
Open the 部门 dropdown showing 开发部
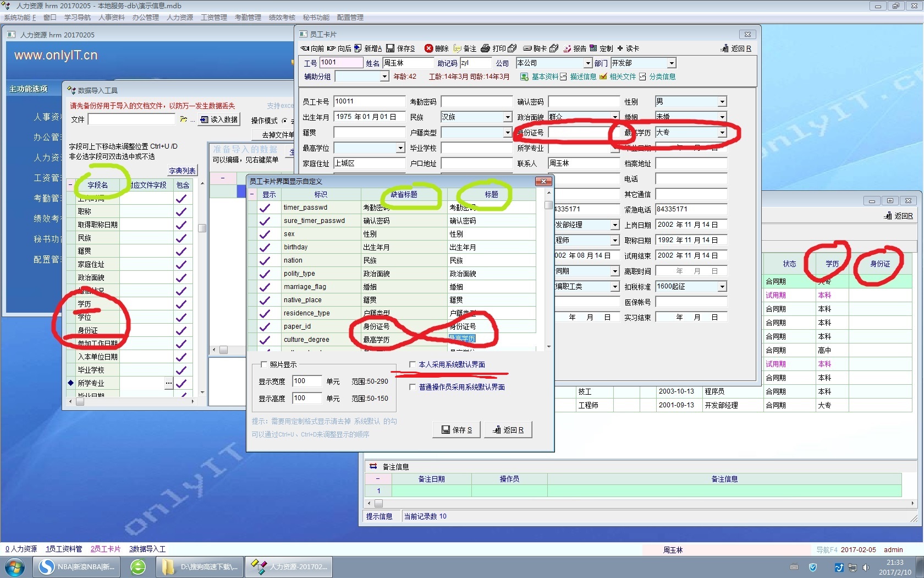(672, 63)
